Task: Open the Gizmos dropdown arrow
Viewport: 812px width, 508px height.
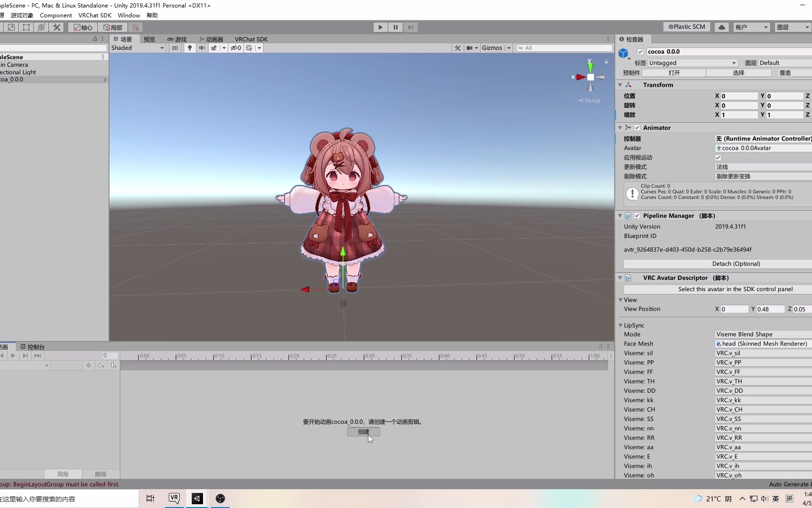Action: coord(509,48)
